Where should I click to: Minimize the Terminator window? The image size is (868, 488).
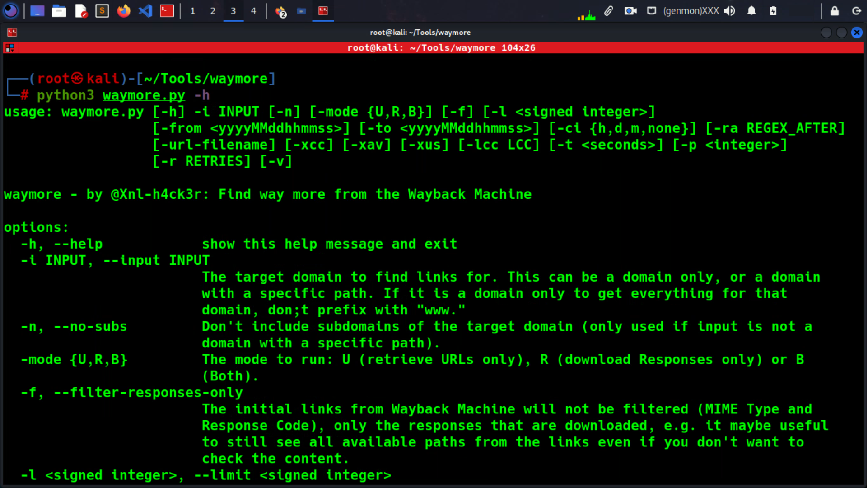tap(826, 33)
